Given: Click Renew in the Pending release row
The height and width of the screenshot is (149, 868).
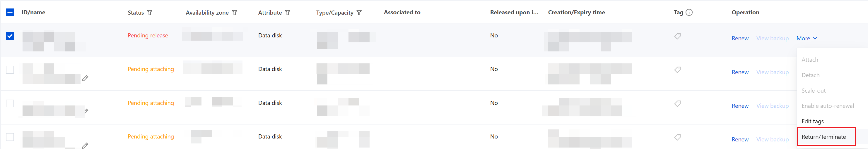Looking at the screenshot, I should tap(740, 38).
